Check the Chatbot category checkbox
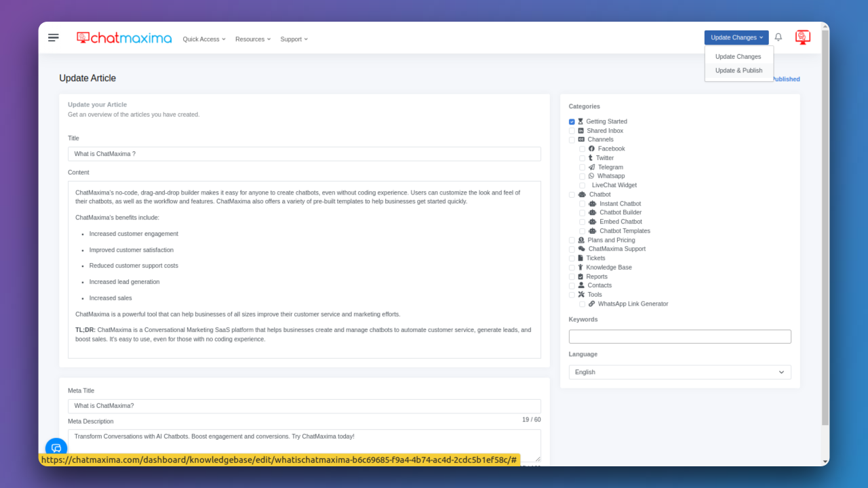This screenshot has height=488, width=868. [572, 195]
